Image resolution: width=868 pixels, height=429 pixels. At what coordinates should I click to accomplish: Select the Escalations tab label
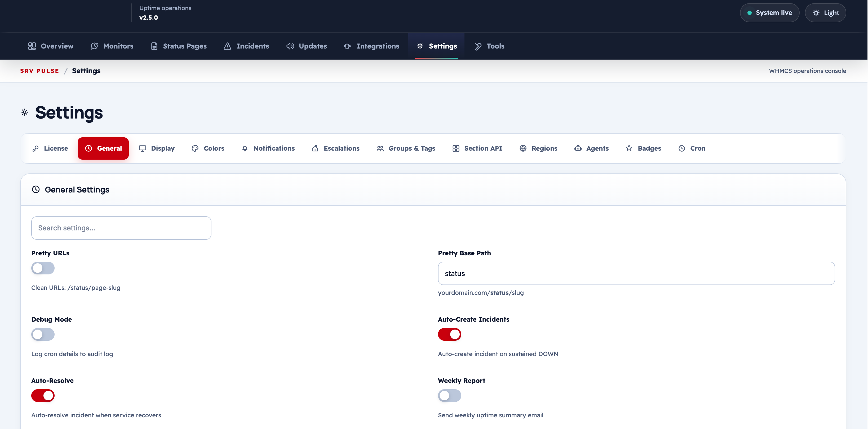point(342,148)
